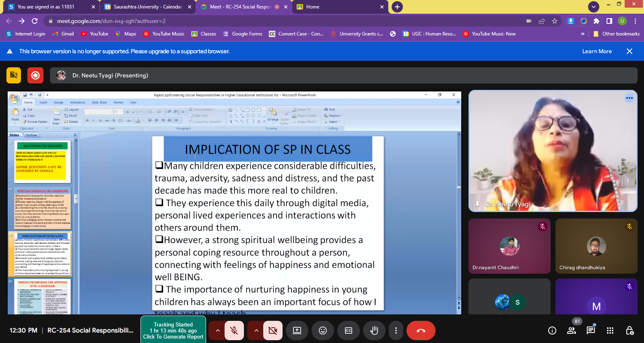Show the participants list
This screenshot has width=644, height=343.
pos(571,331)
